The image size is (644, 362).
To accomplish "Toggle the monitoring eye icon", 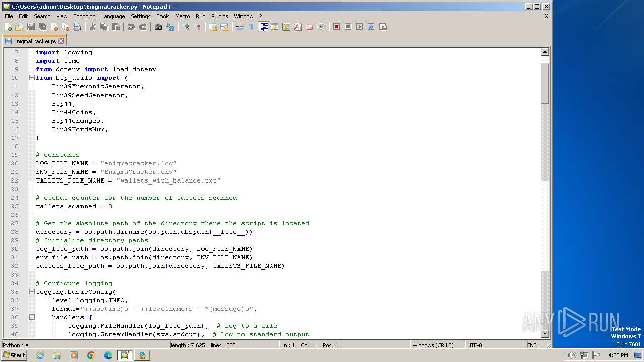I will (x=321, y=27).
